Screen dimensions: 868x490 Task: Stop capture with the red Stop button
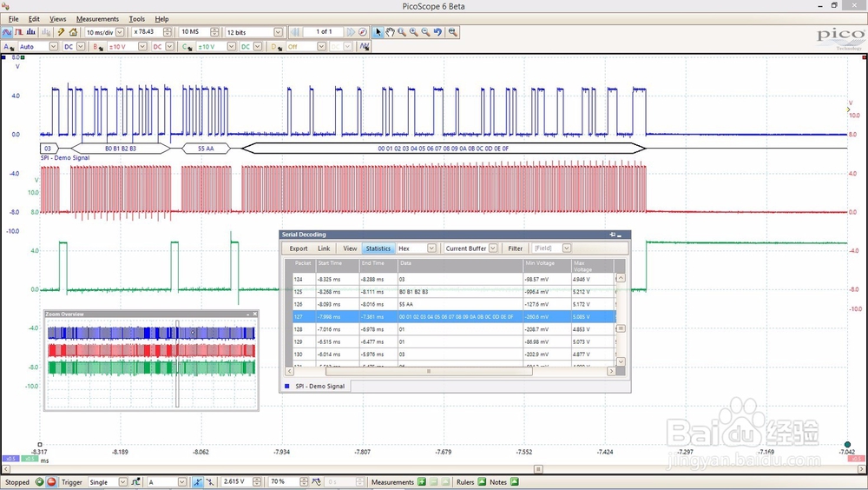click(51, 481)
